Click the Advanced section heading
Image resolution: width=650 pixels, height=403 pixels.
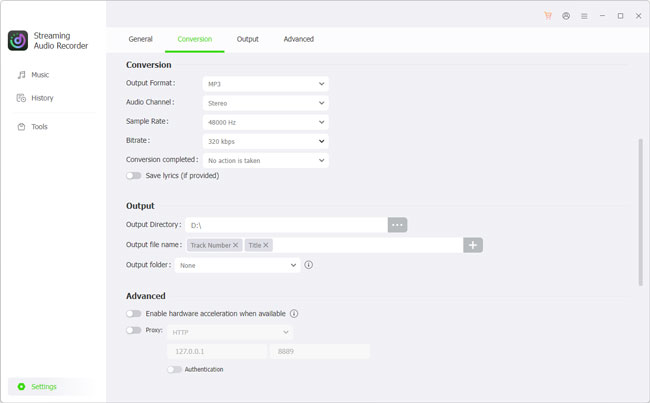tap(146, 296)
